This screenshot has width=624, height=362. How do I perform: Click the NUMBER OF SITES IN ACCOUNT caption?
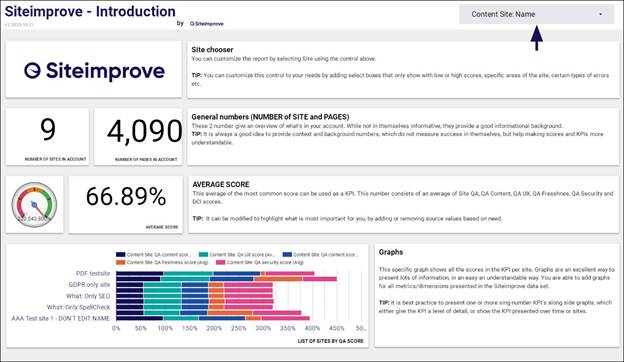(55, 159)
